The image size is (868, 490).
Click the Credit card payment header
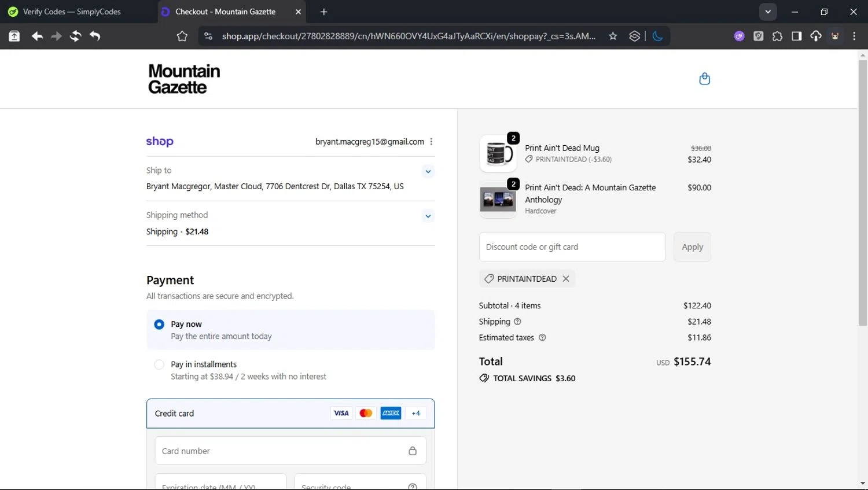pos(290,413)
